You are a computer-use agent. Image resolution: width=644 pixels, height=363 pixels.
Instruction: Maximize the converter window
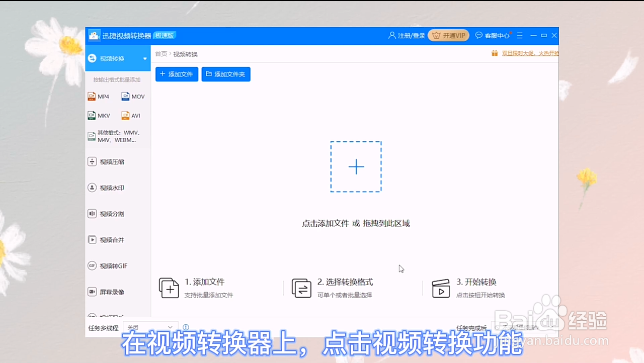[x=544, y=36]
